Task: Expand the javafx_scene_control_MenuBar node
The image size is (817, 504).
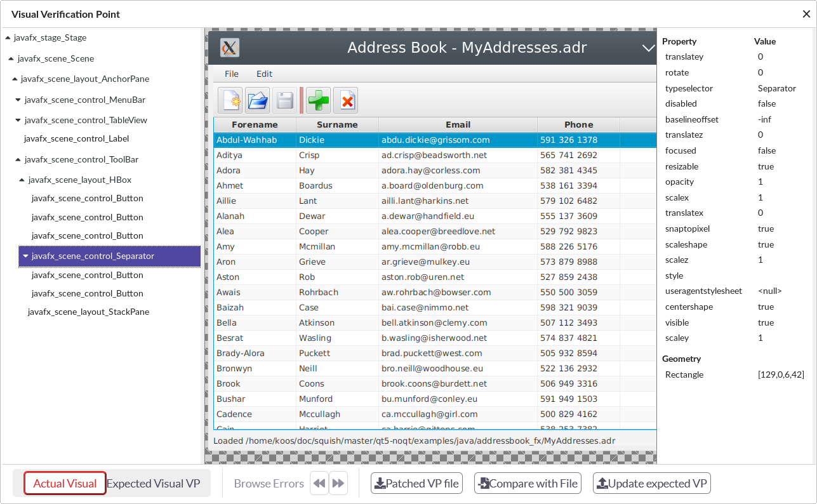Action: tap(18, 100)
